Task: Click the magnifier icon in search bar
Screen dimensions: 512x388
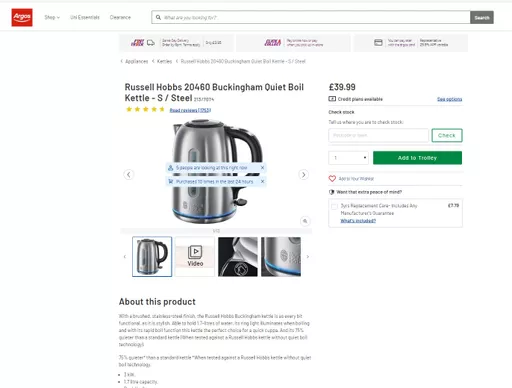Action: tap(158, 17)
